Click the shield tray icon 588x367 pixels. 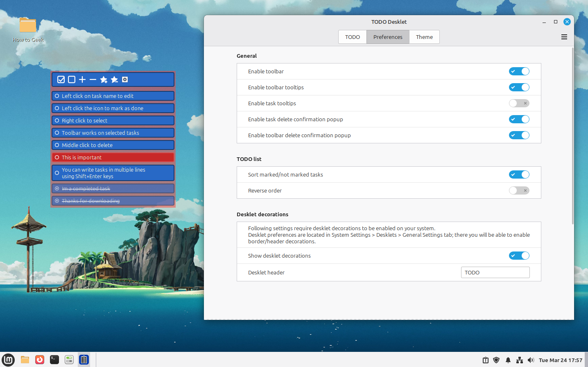[x=496, y=360]
